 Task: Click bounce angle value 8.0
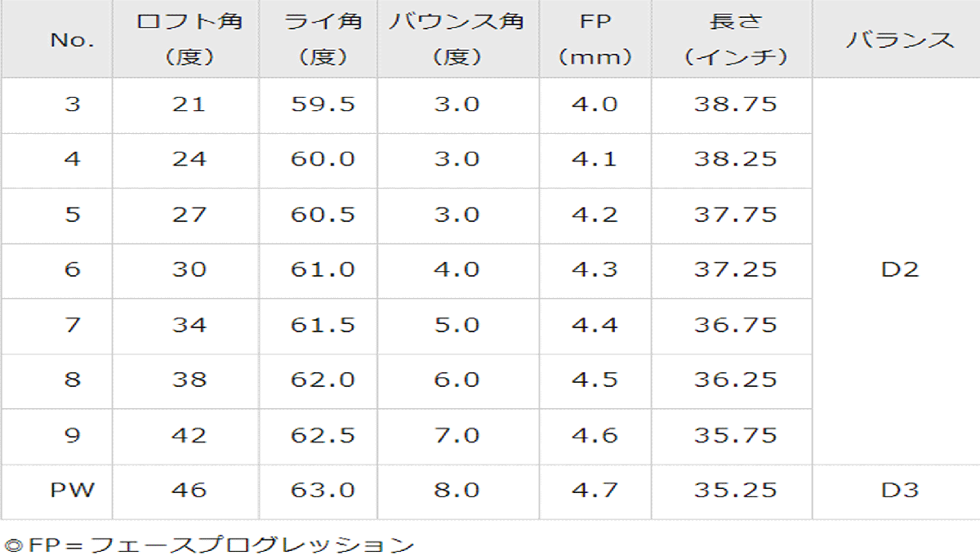[457, 490]
